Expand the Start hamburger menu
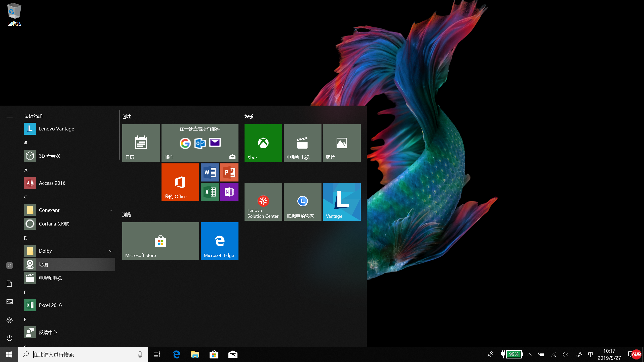 [10, 116]
